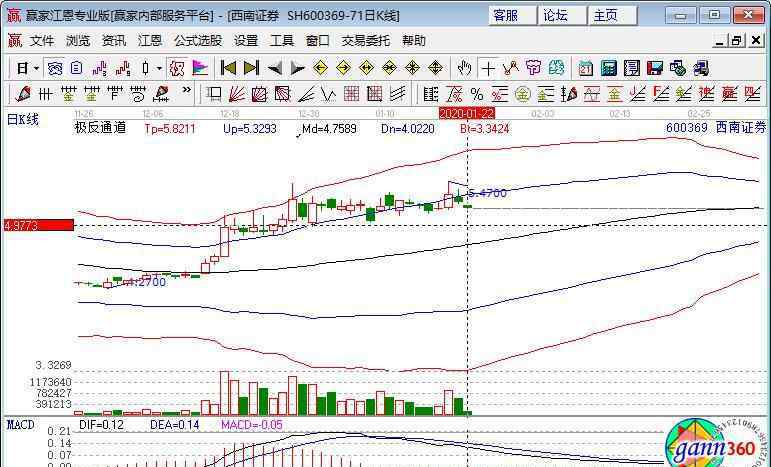Open the 文件 menu
Viewport: 771px width, 467px height.
42,41
